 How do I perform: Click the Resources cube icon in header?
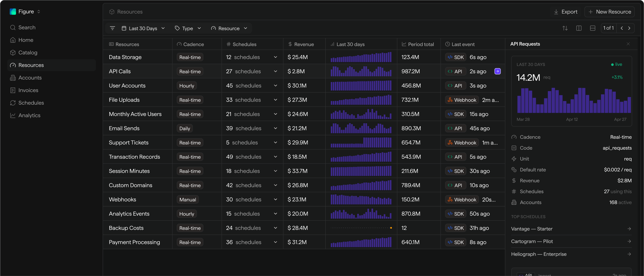(x=112, y=12)
